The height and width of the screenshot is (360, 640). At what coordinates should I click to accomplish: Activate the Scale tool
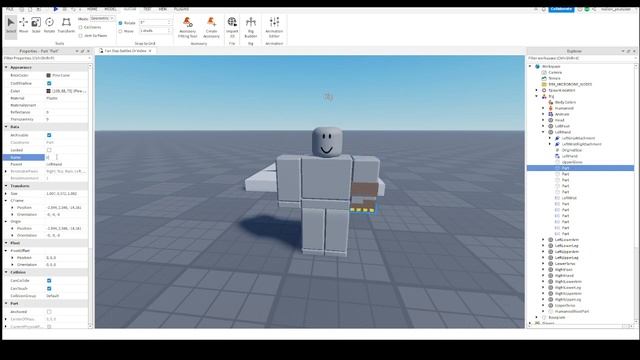coord(36,25)
